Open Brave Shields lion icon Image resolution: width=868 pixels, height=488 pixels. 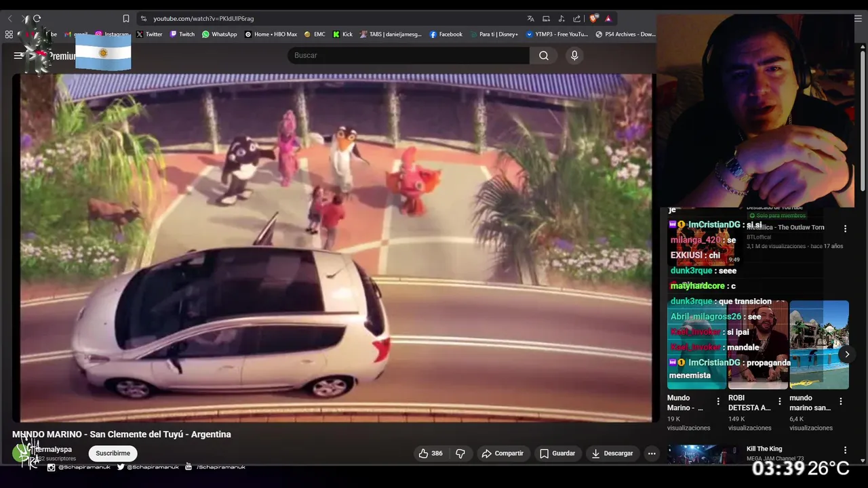593,18
